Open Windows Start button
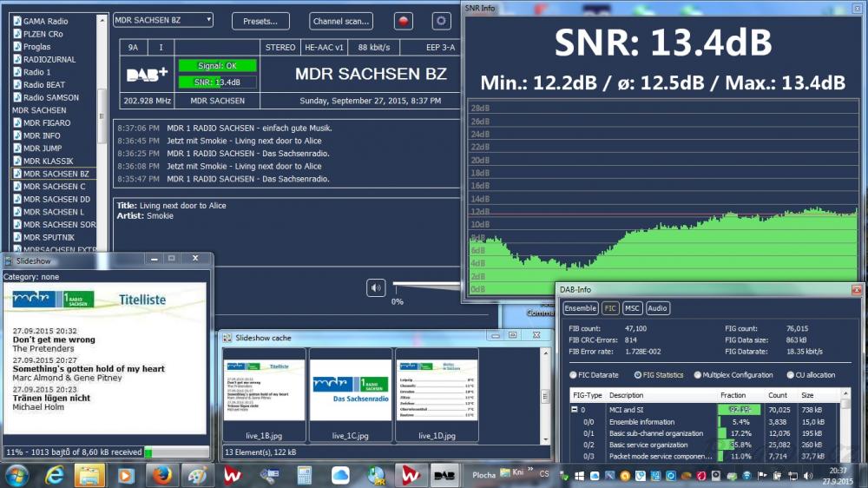The height and width of the screenshot is (488, 868). 16,476
